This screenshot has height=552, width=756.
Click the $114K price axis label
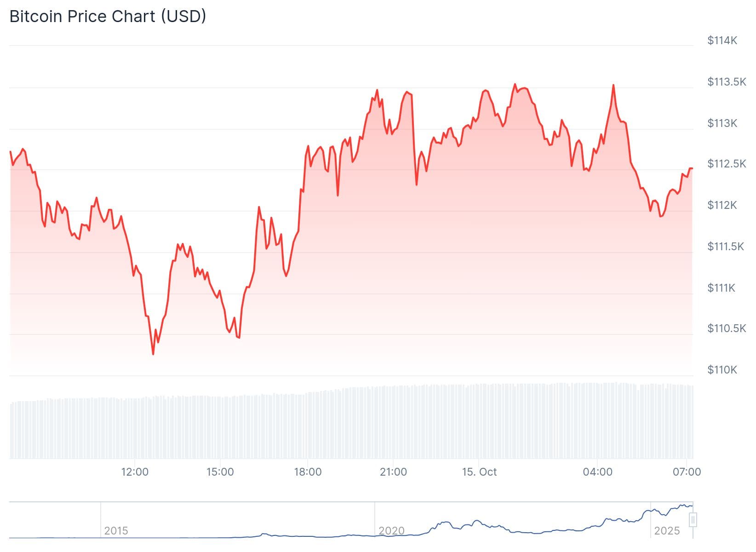tap(722, 40)
